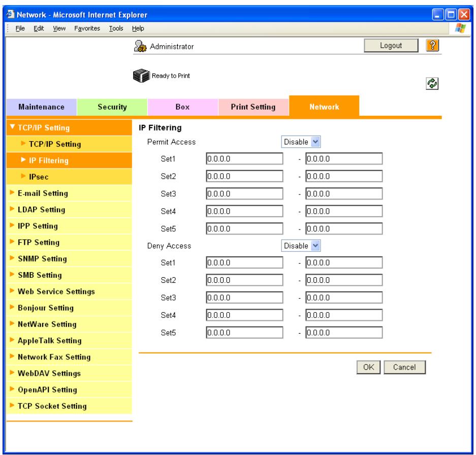The width and height of the screenshot is (476, 455).
Task: Open the Maintenance tab
Action: (x=41, y=107)
